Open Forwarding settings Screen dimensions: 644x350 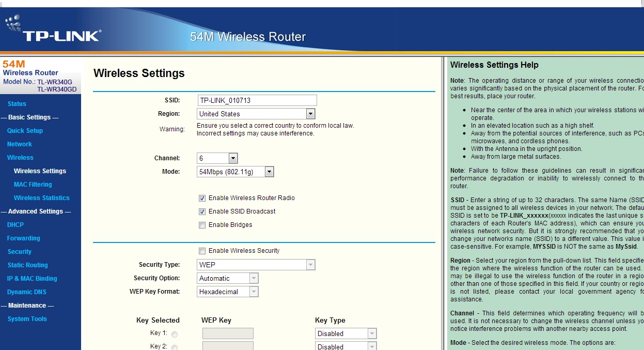tap(23, 238)
